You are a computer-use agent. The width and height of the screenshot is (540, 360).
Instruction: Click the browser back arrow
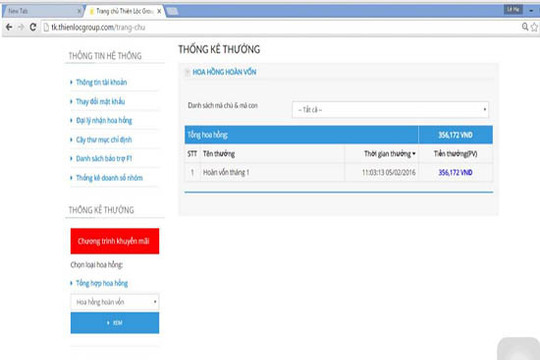(x=9, y=27)
